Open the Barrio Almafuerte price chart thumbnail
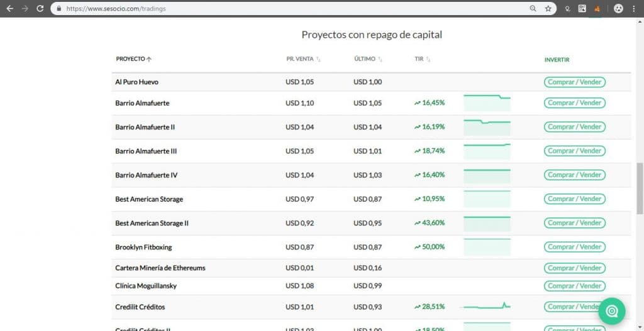 (x=487, y=103)
